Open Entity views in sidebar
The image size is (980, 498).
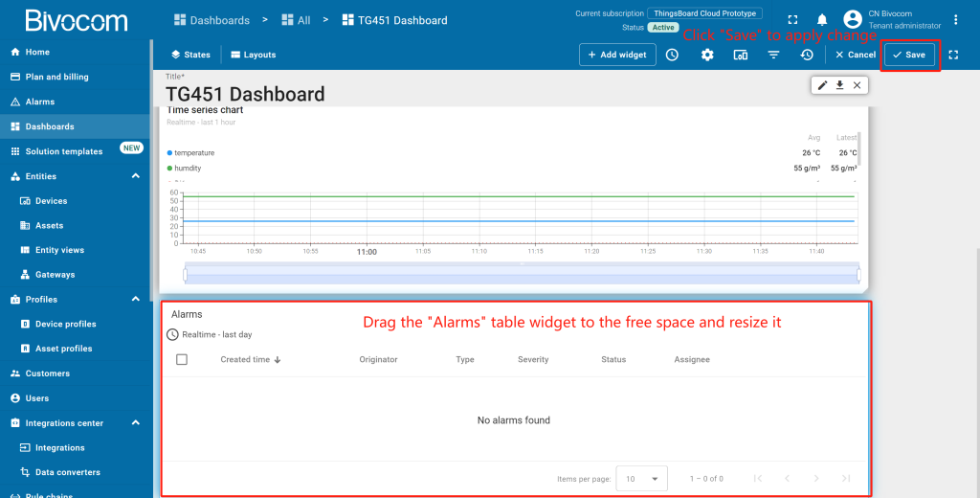[75, 250]
